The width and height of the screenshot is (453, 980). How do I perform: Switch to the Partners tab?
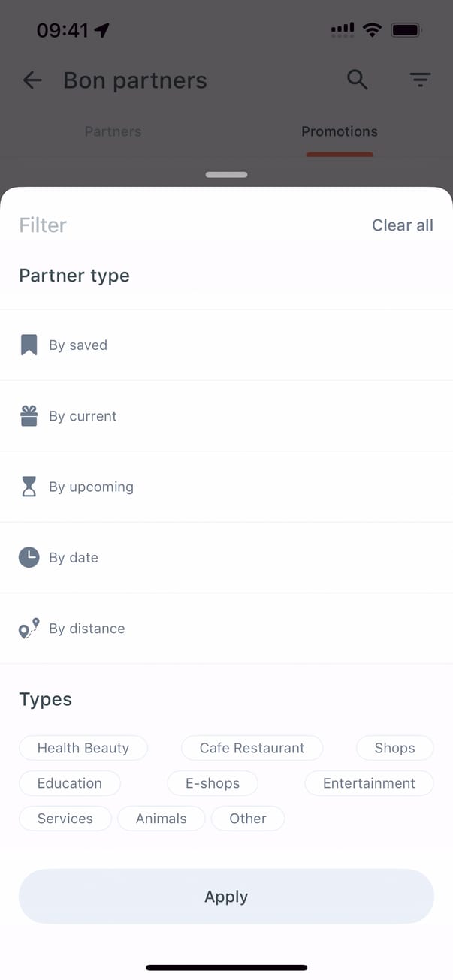pos(113,131)
